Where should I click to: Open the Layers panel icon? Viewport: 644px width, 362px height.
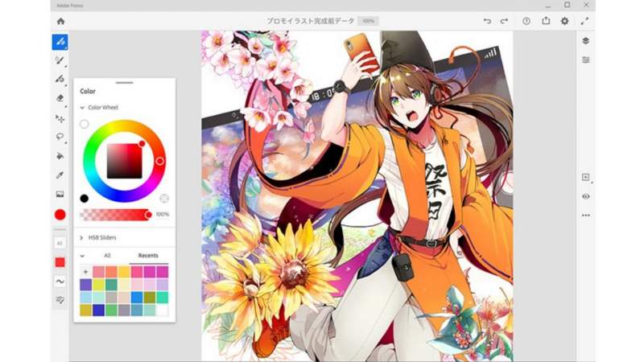[586, 41]
